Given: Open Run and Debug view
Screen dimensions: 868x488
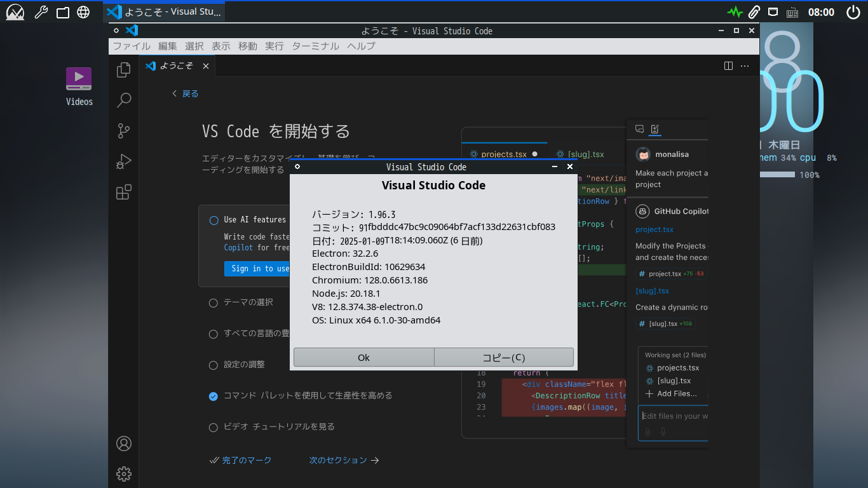Looking at the screenshot, I should click(x=124, y=161).
